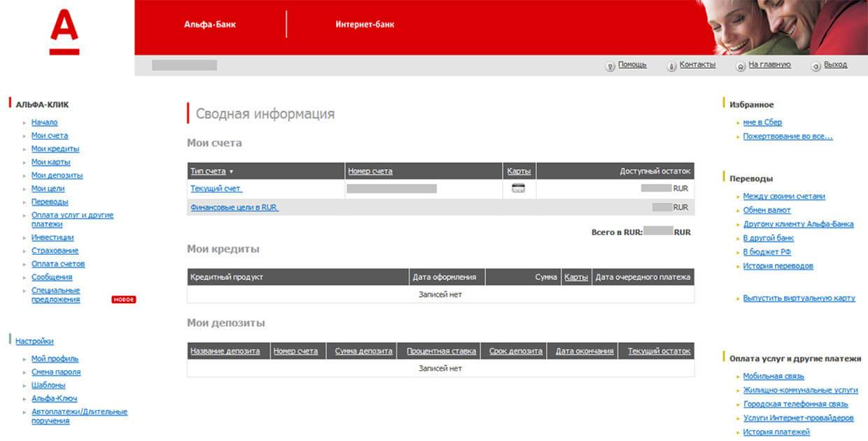This screenshot has width=868, height=441.
Task: Sort deposits by Номер счета column
Action: (x=295, y=351)
